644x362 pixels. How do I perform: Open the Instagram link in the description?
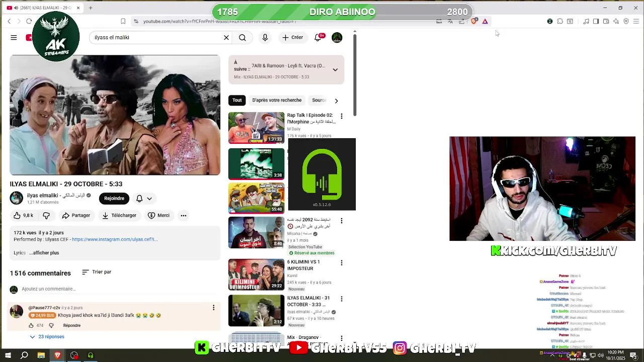coord(115,239)
